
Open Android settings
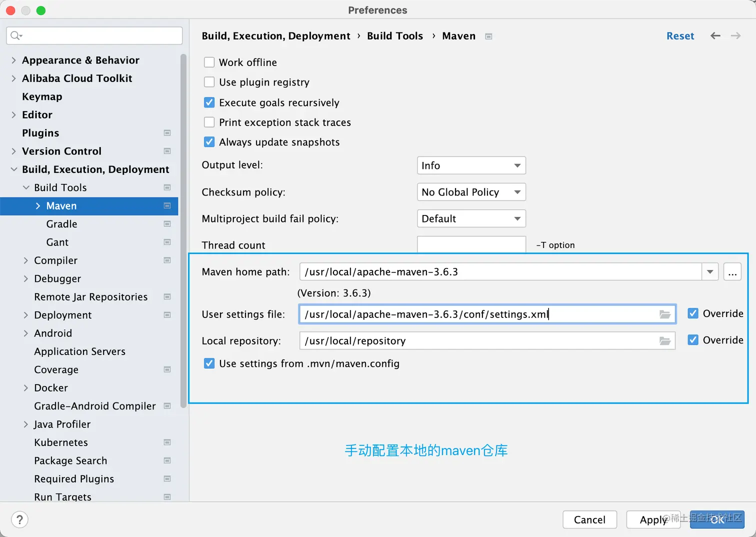(53, 333)
